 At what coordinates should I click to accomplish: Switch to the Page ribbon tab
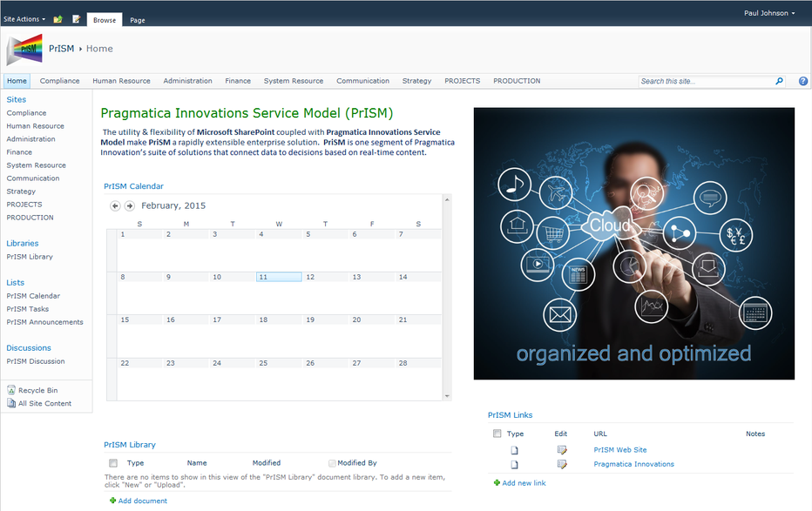coord(138,20)
